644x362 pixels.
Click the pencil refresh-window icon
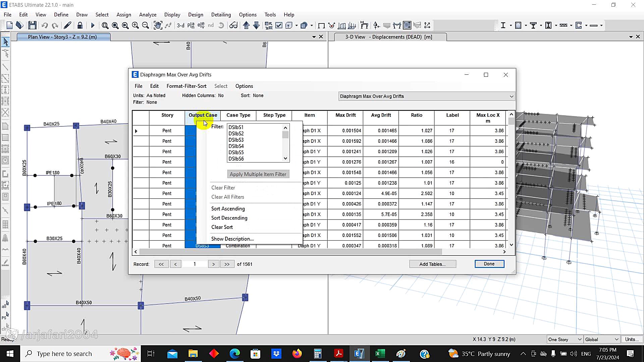[67, 25]
